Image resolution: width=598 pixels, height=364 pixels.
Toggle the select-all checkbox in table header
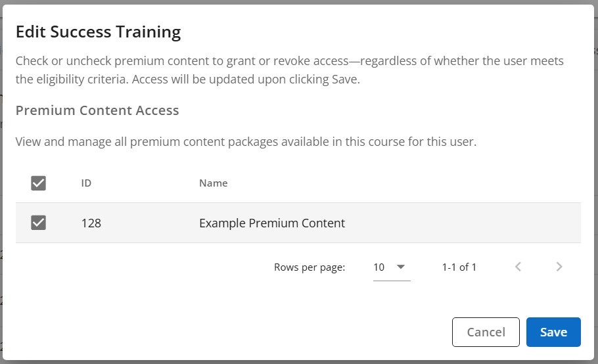pos(39,183)
